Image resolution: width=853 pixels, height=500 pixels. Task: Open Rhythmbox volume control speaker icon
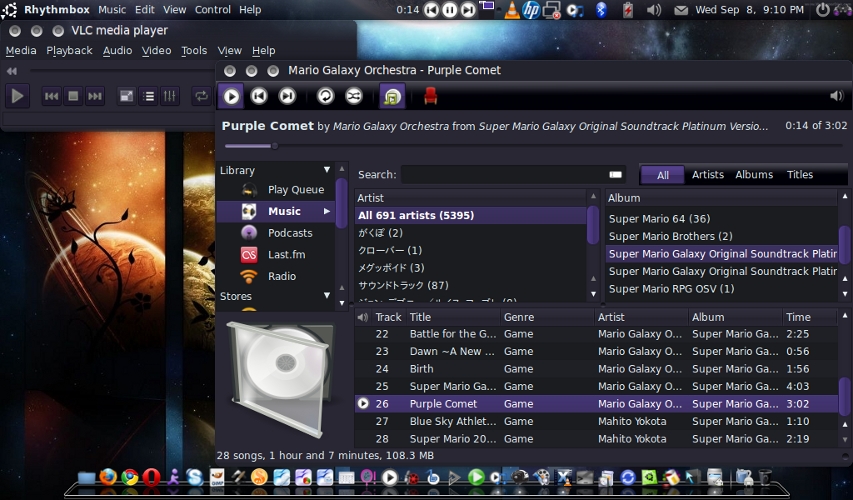[x=837, y=96]
